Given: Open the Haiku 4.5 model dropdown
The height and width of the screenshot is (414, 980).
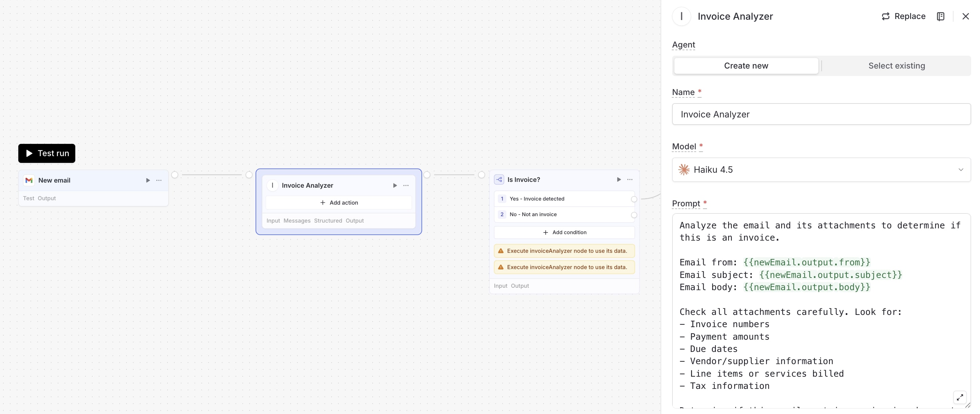Looking at the screenshot, I should (x=821, y=170).
